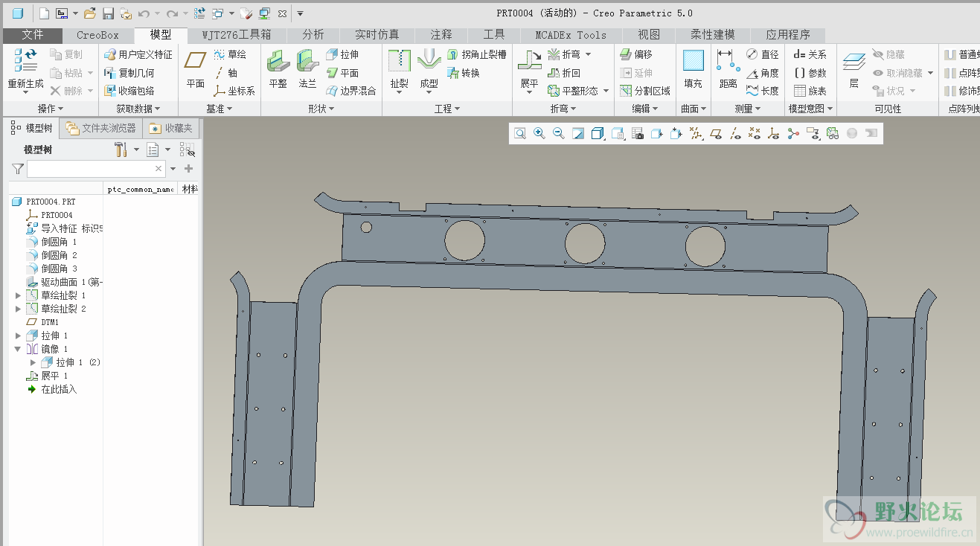
Task: Click the ptc_common_name column header
Action: tap(140, 189)
